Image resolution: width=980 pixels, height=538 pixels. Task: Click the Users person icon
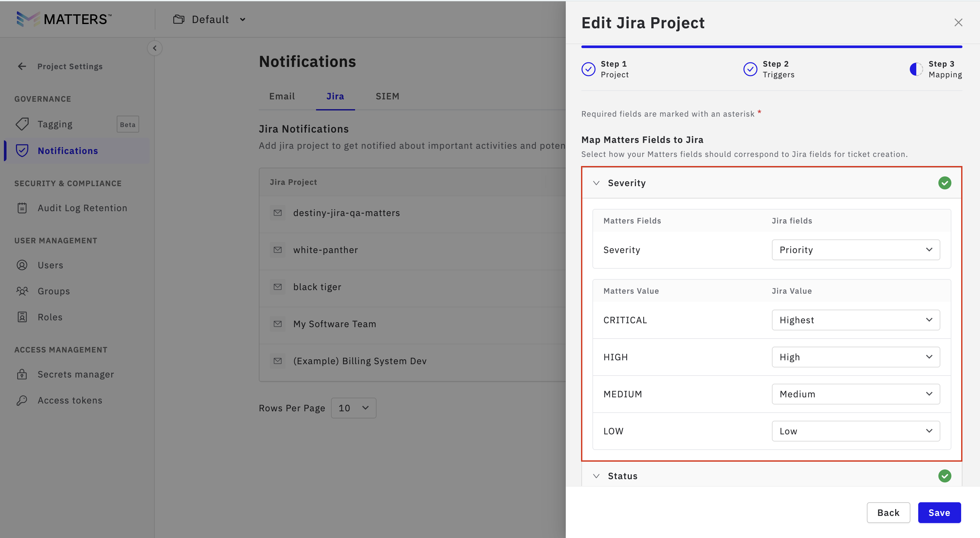[22, 265]
